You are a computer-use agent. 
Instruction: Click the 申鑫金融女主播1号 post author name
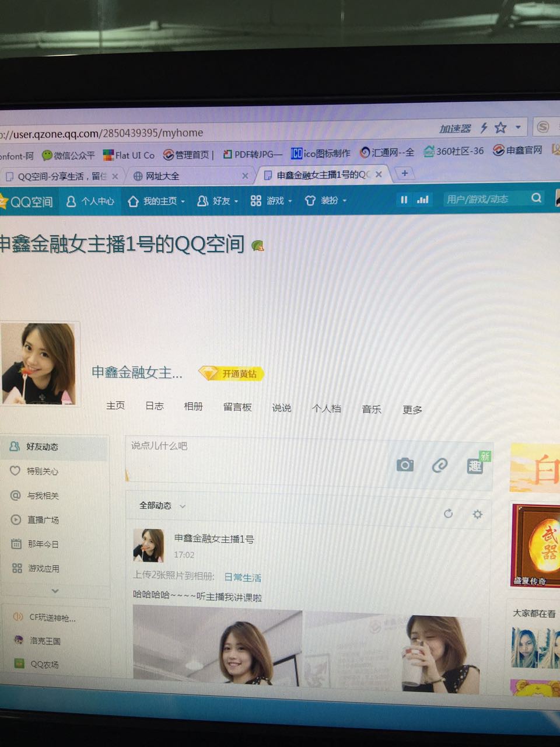[x=214, y=539]
